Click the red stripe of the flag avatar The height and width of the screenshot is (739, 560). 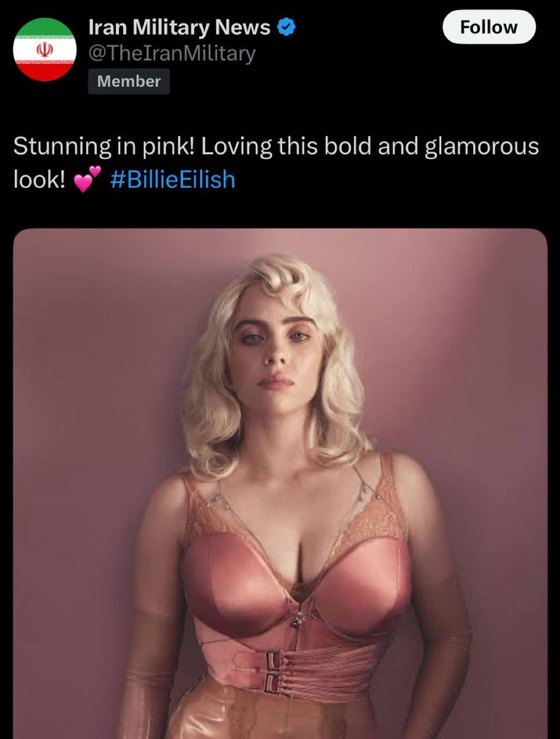(x=45, y=71)
